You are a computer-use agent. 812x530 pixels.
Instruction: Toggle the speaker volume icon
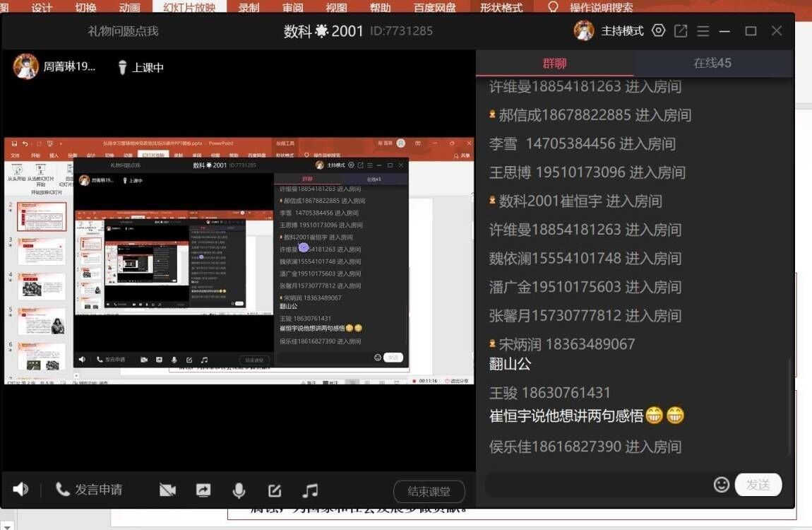tap(20, 489)
